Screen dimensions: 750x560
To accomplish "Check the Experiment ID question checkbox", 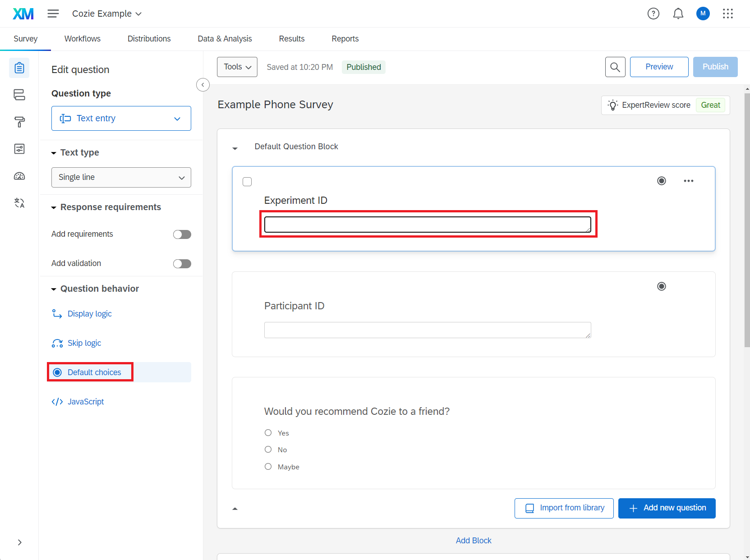I will coord(247,182).
